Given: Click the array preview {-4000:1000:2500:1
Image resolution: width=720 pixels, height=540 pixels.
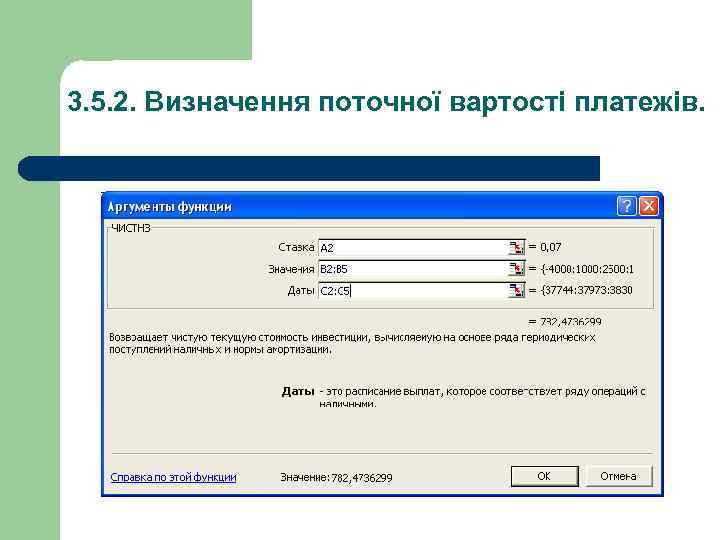Looking at the screenshot, I should [x=587, y=269].
